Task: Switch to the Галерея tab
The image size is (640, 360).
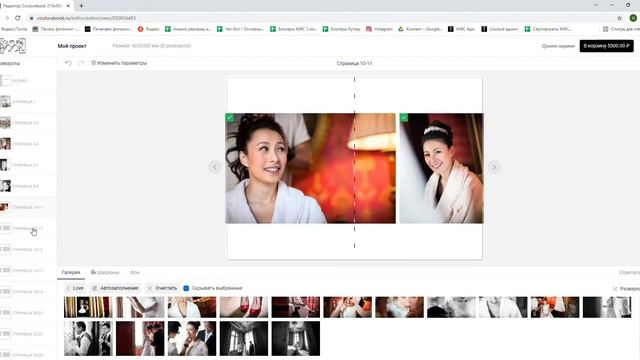Action: 71,272
